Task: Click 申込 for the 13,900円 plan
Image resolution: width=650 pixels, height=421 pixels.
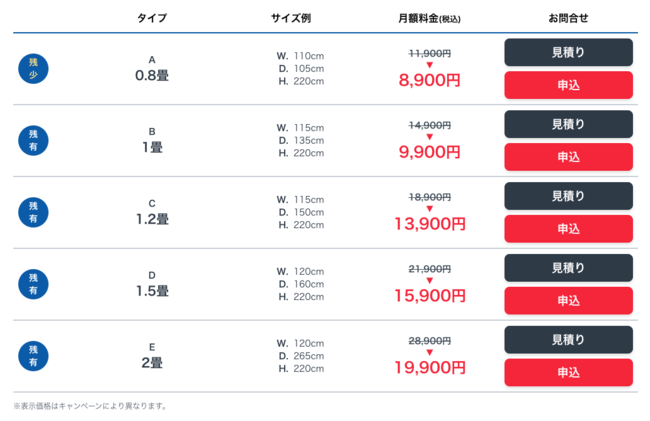Action: point(568,229)
